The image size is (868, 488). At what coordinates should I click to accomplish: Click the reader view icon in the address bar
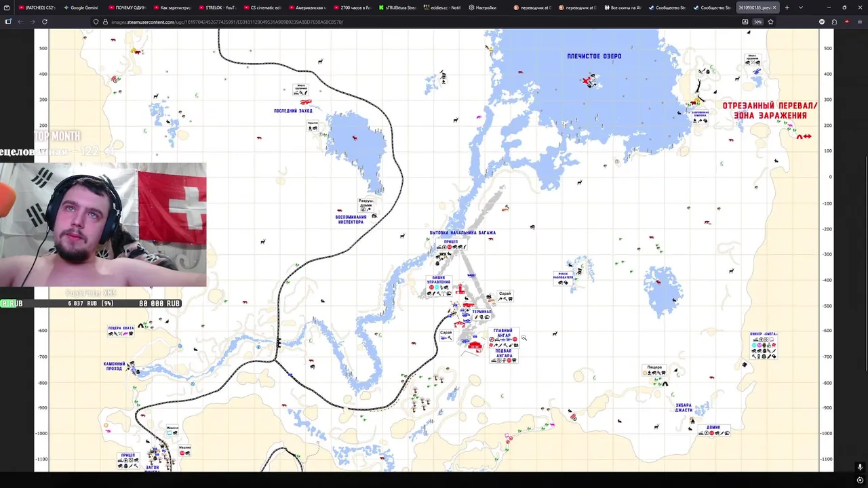click(x=745, y=22)
